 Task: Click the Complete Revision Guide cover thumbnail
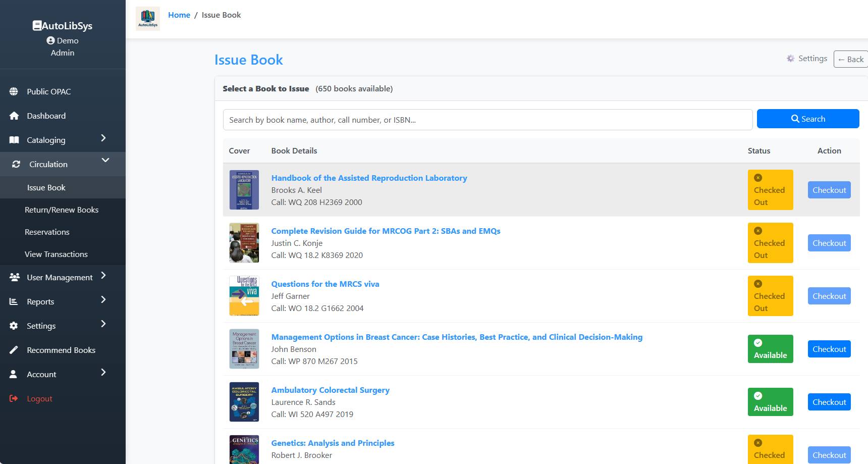tap(244, 243)
